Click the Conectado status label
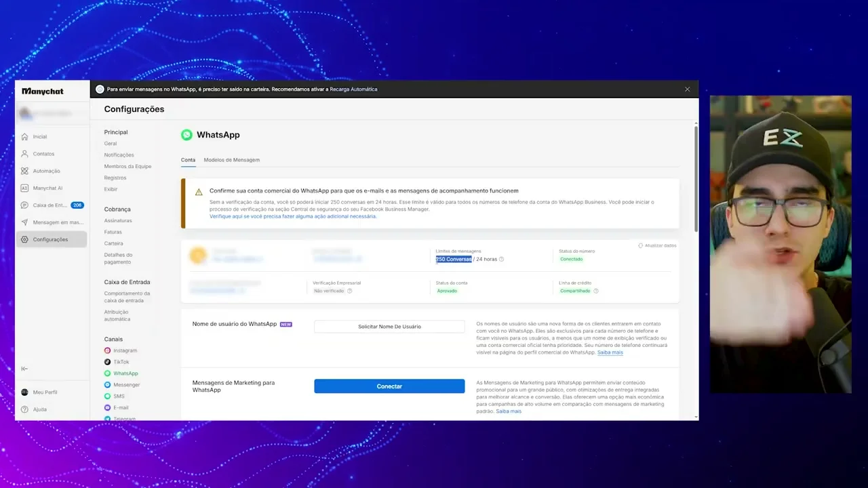Viewport: 868px width, 488px height. [571, 260]
